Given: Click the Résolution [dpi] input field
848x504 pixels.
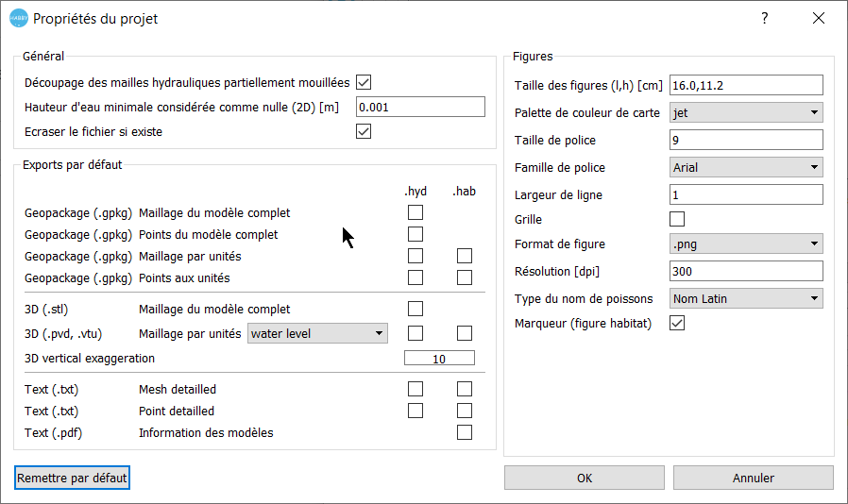Looking at the screenshot, I should pyautogui.click(x=746, y=272).
